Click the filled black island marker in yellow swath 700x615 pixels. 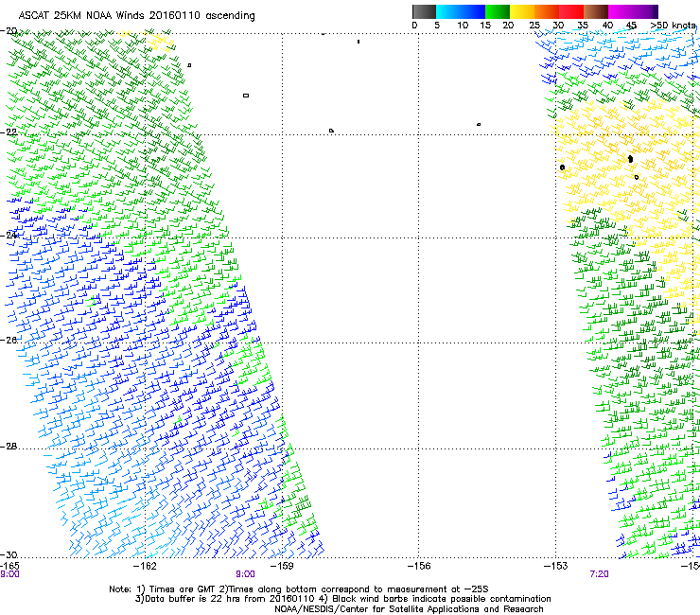pos(630,159)
